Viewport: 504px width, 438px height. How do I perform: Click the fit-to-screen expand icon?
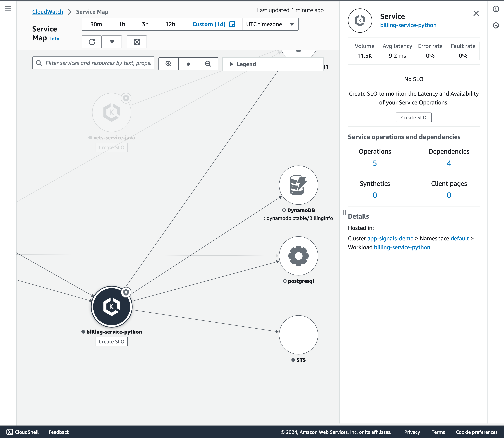[x=137, y=42]
